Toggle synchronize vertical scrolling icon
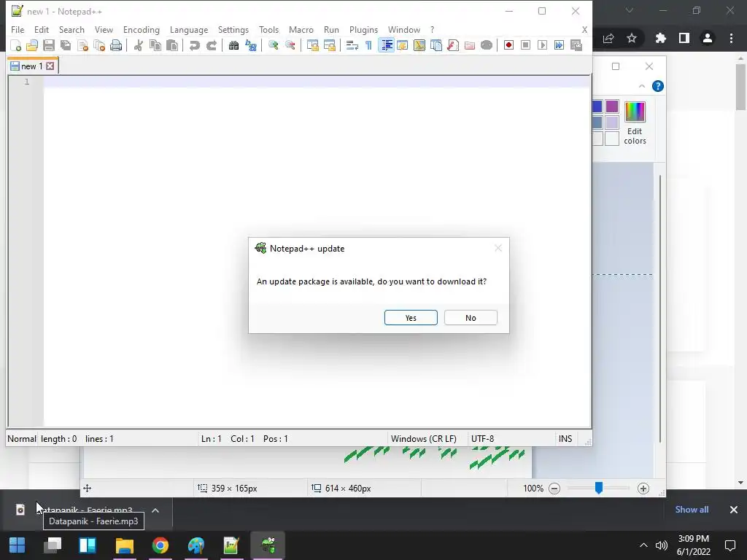 click(312, 45)
